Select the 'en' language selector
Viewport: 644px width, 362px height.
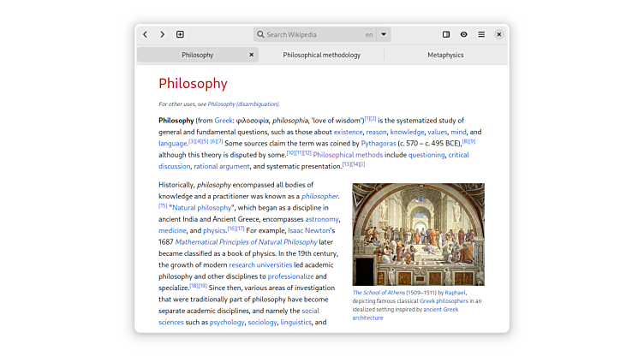click(369, 35)
